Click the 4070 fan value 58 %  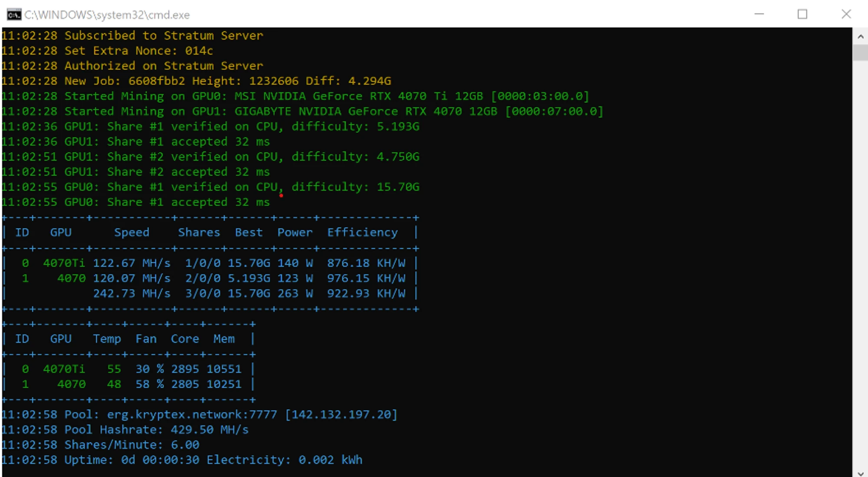(x=149, y=384)
